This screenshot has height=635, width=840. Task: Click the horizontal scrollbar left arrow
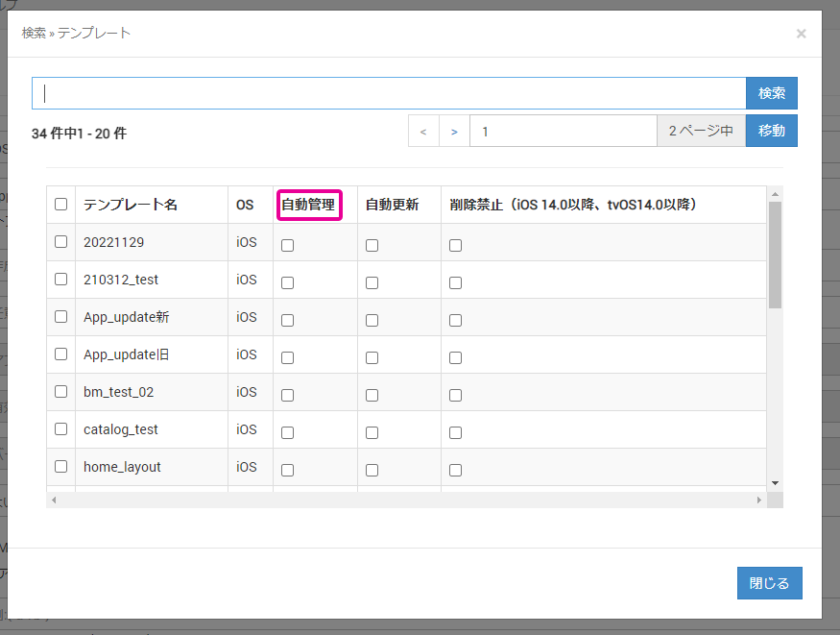[x=54, y=500]
